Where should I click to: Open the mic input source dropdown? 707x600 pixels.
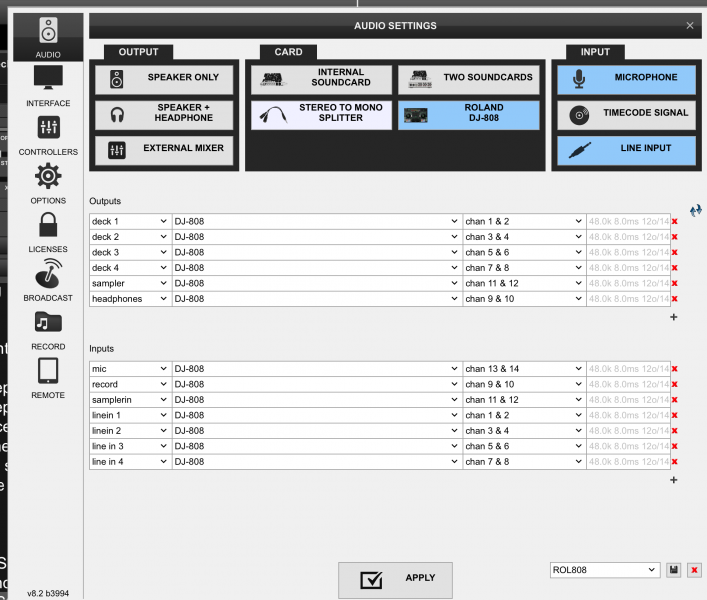tap(130, 369)
